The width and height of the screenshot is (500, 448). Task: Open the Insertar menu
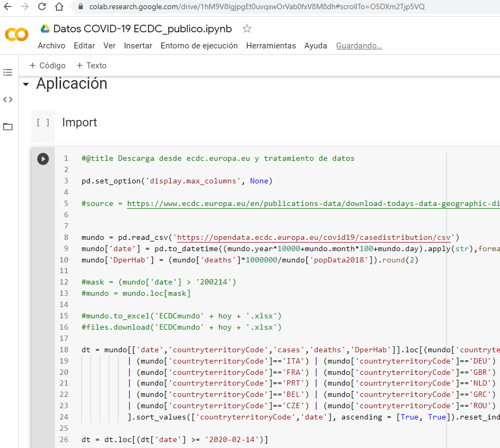pyautogui.click(x=138, y=46)
